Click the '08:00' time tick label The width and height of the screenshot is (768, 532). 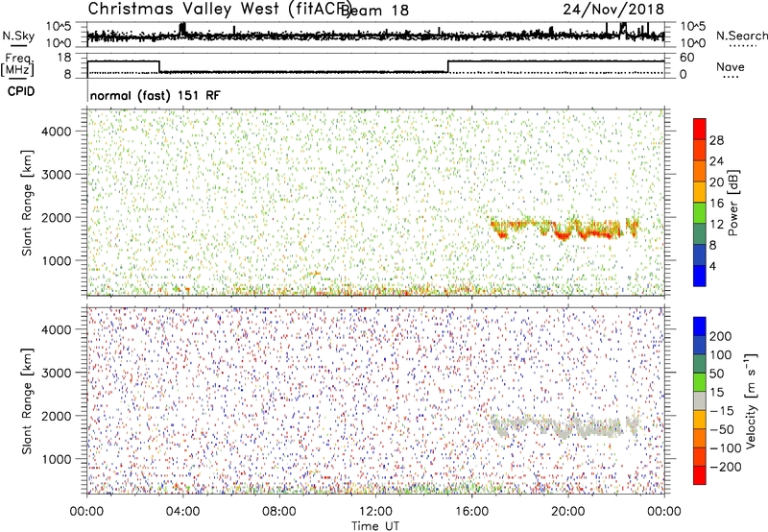click(279, 512)
